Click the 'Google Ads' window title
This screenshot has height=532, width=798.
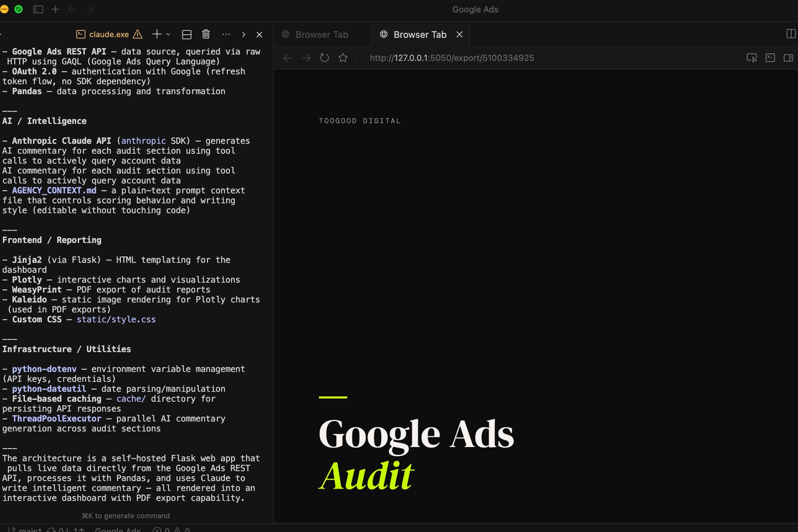475,9
